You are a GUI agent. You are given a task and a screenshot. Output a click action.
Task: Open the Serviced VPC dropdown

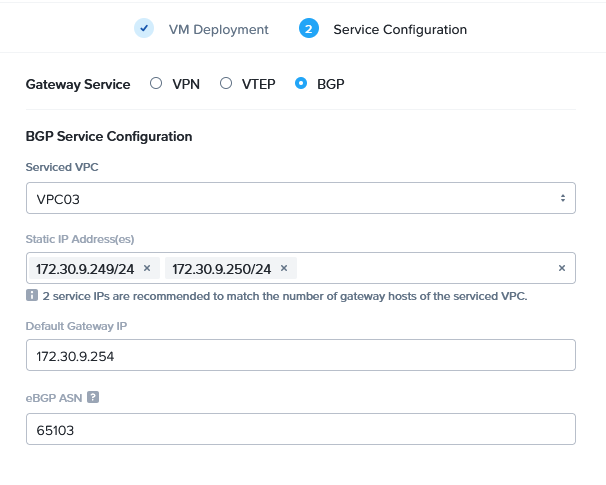(300, 198)
